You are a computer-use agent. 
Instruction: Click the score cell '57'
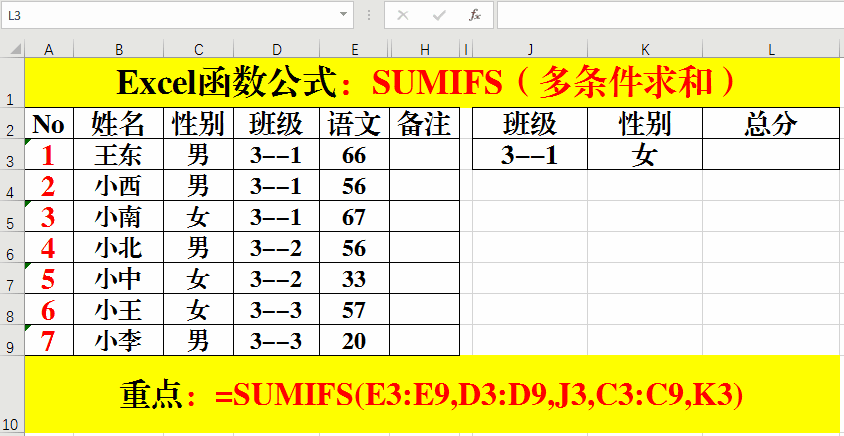pyautogui.click(x=355, y=310)
